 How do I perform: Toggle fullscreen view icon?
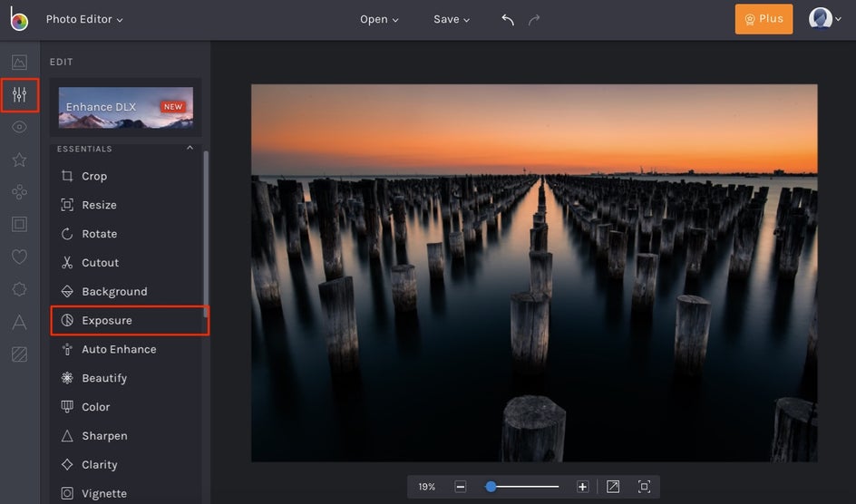[644, 487]
